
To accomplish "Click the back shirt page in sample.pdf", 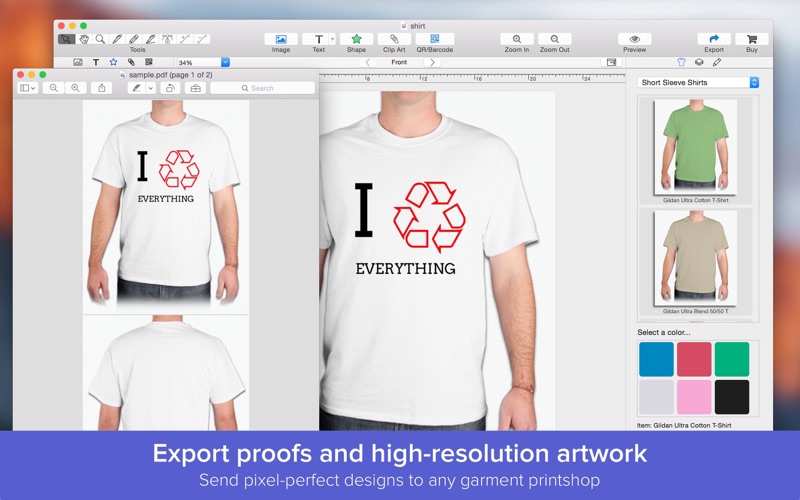I will click(166, 373).
